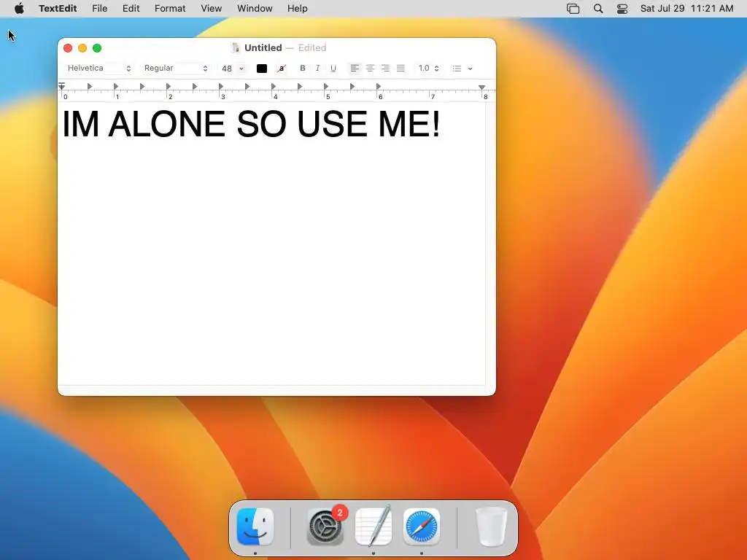
Task: Toggle underline formatting in toolbar
Action: tap(333, 68)
